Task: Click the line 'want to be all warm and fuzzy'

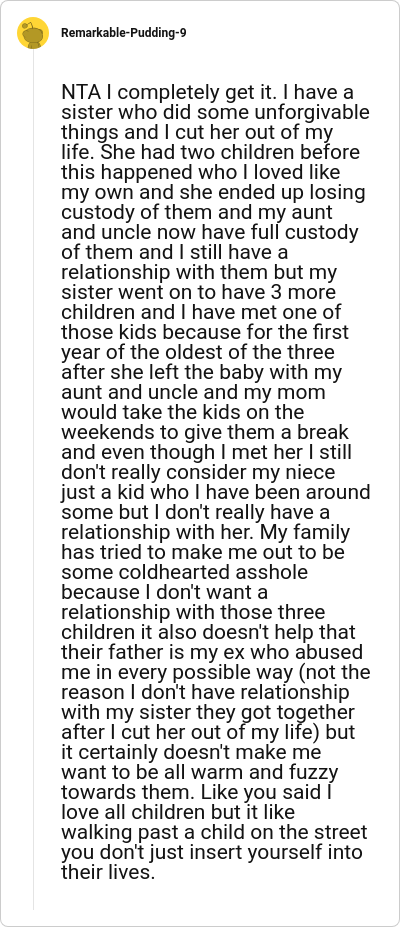Action: tap(200, 772)
